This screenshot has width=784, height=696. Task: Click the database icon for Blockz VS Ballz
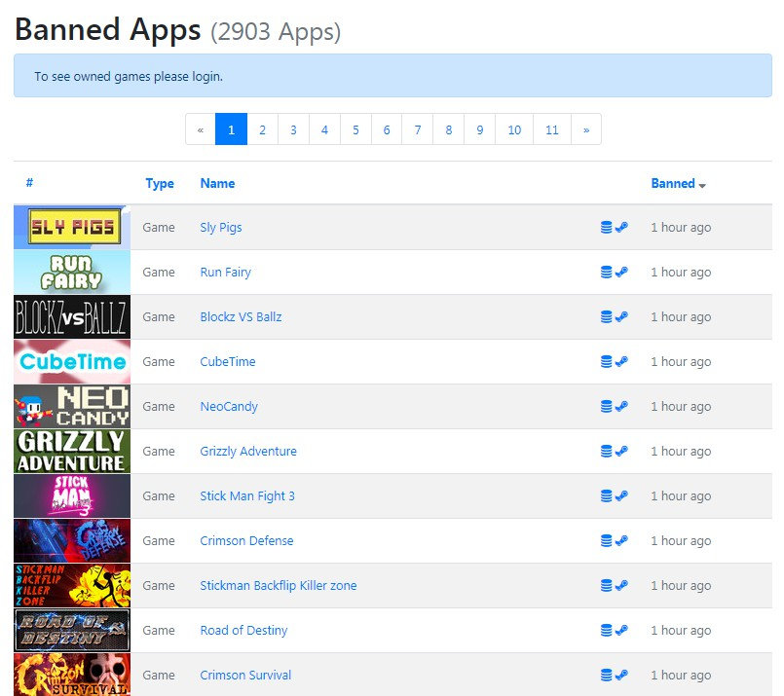click(x=606, y=317)
